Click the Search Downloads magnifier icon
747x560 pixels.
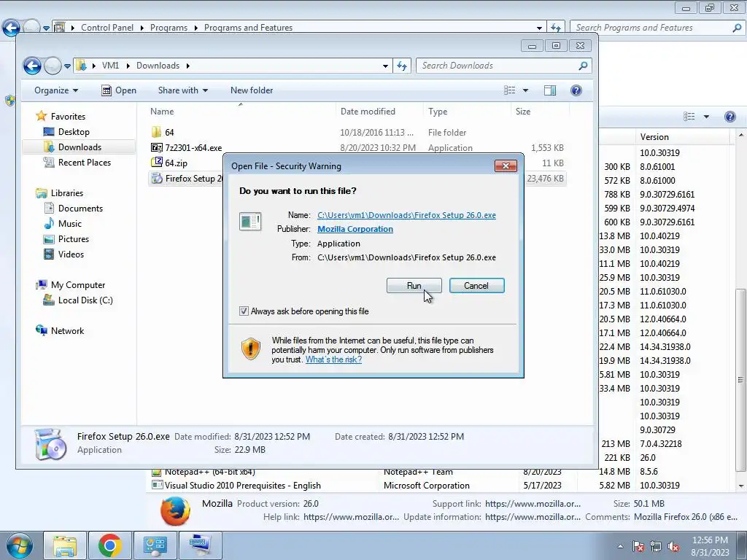(x=583, y=66)
